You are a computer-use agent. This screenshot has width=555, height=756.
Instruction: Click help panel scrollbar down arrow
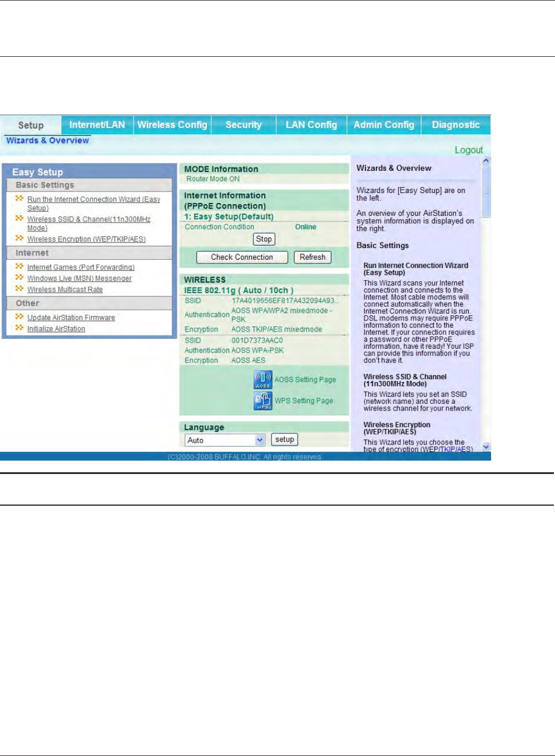point(486,447)
